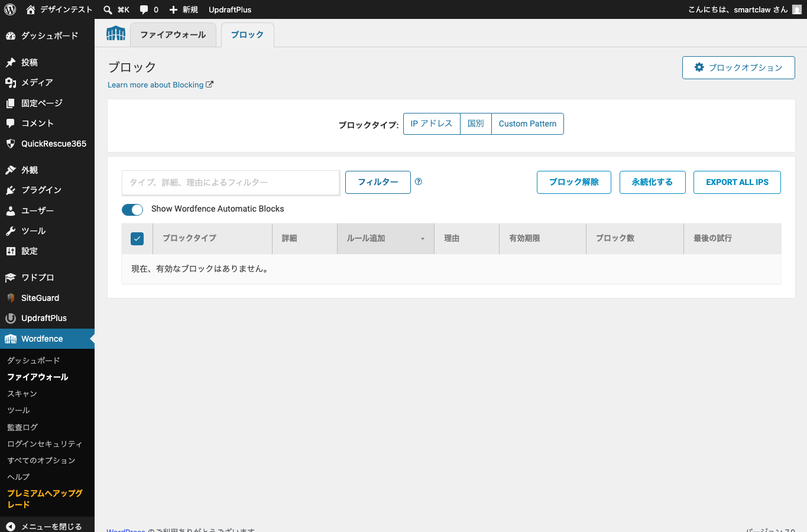
Task: Collapse sidebar with メニューを閉じる icon
Action: [x=11, y=526]
